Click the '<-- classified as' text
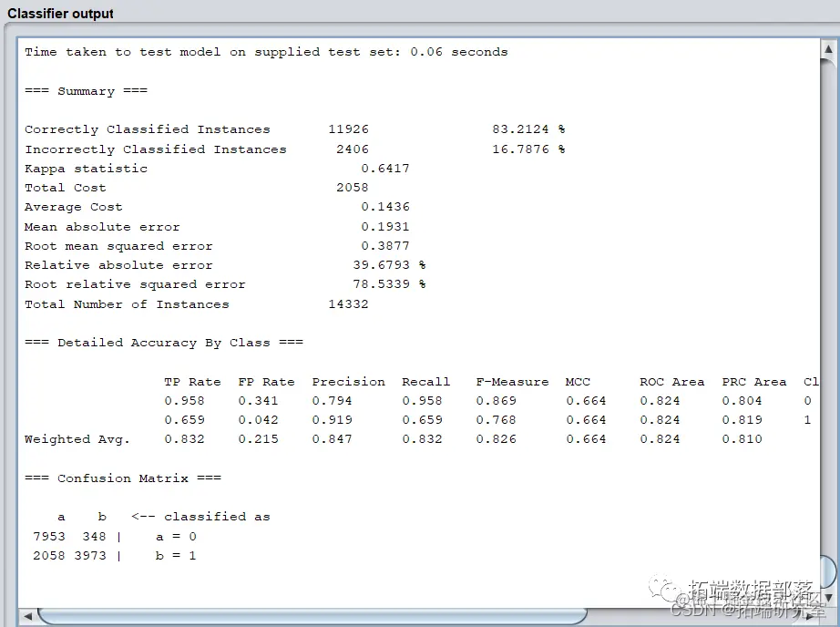 tap(201, 517)
